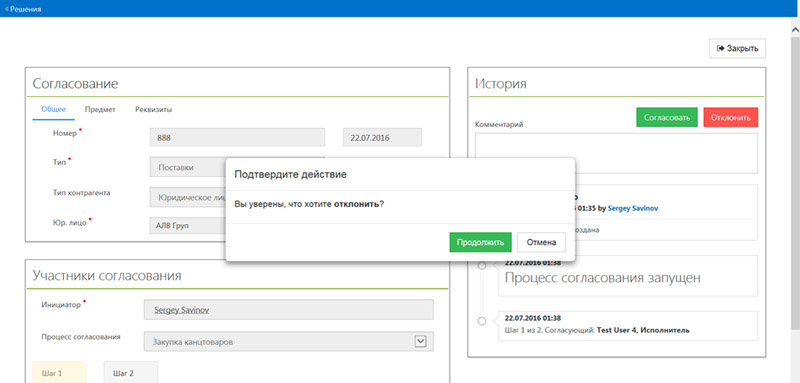The height and width of the screenshot is (383, 800).
Task: Click the Согласование panel heading
Action: [75, 84]
